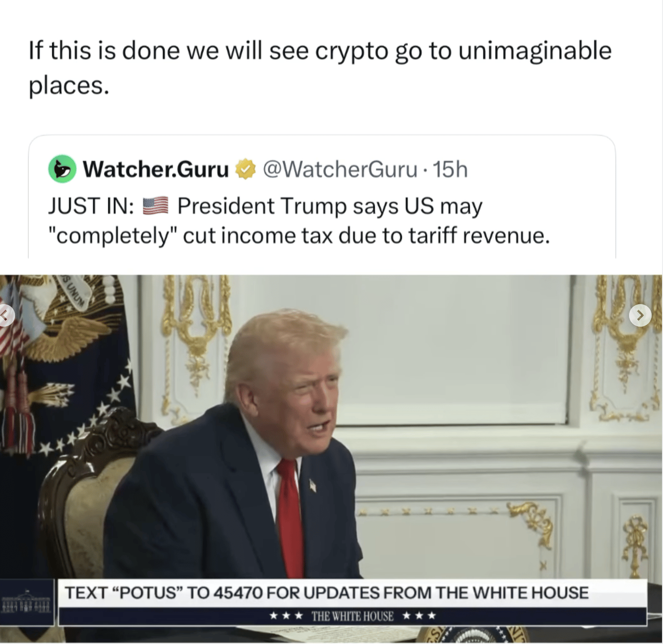Viewport: 663px width, 644px height.
Task: Open Watcher.Guru display name
Action: point(156,169)
